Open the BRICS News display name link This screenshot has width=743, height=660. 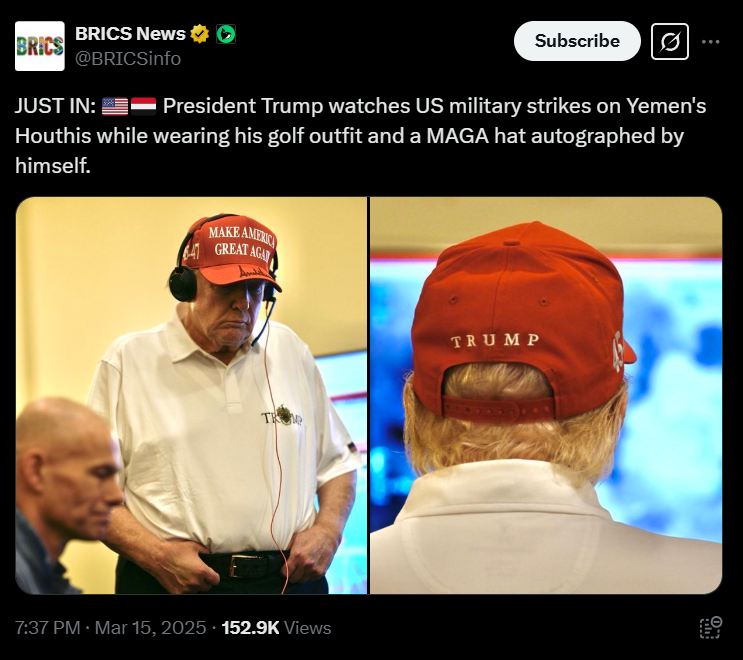[x=130, y=34]
